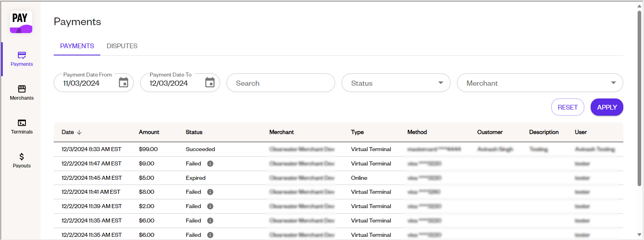Screen dimensions: 644x240
Task: Sort by the Status column header
Action: tap(194, 132)
